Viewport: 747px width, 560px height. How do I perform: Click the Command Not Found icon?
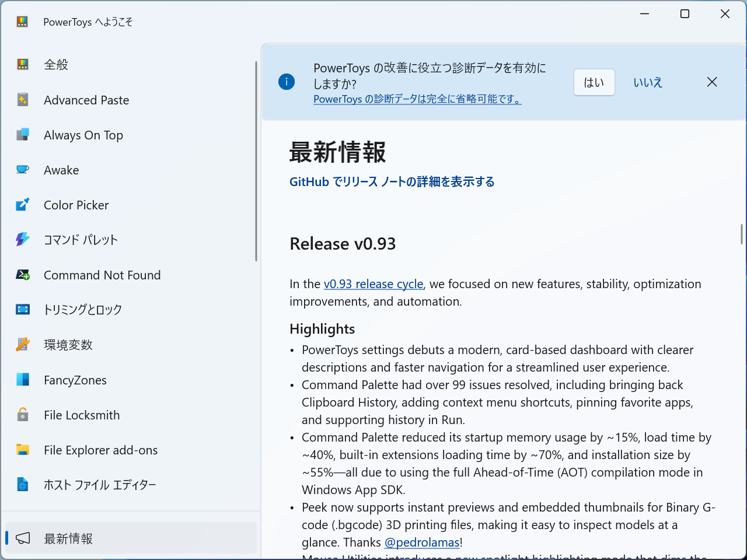tap(22, 275)
